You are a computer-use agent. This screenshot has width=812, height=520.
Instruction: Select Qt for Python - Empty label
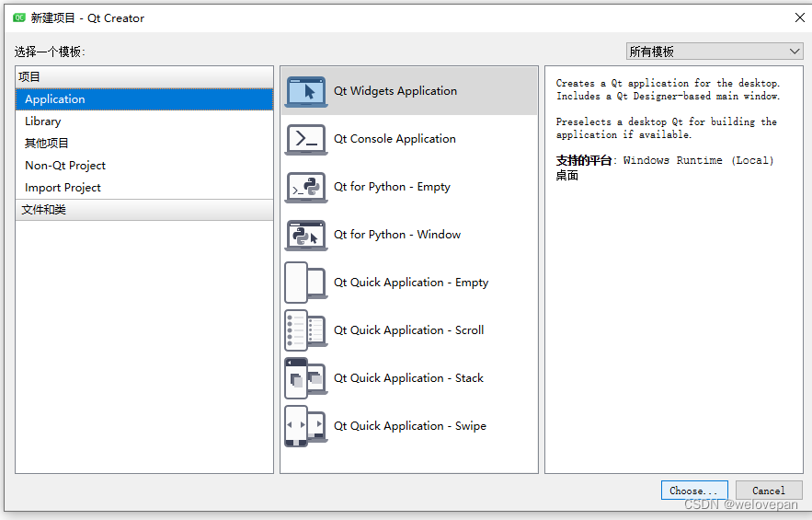(x=392, y=187)
